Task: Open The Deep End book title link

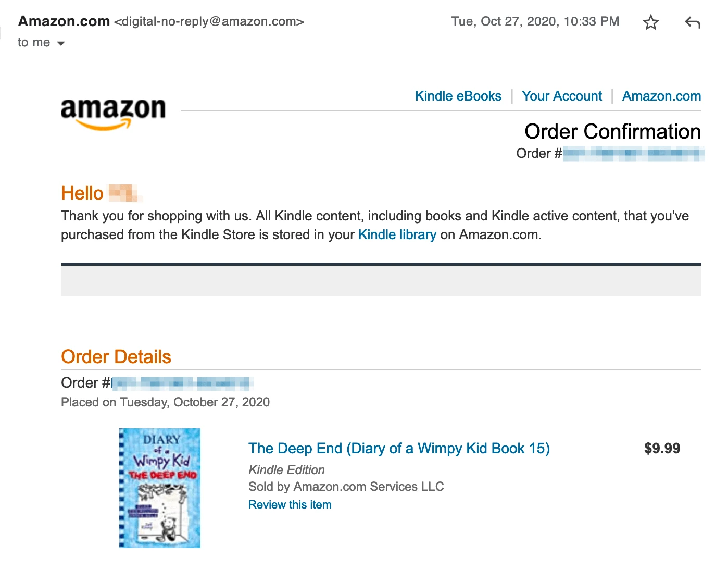Action: tap(399, 448)
